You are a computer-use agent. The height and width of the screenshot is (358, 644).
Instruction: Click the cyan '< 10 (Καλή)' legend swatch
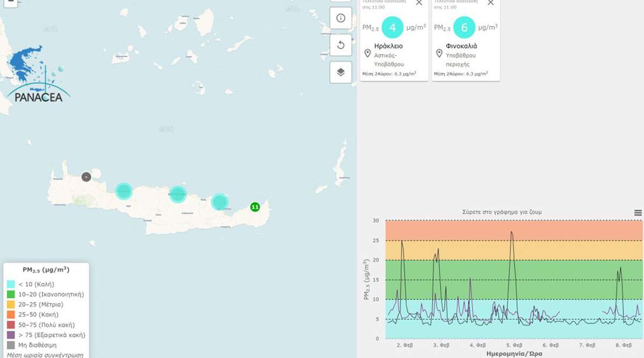[11, 284]
